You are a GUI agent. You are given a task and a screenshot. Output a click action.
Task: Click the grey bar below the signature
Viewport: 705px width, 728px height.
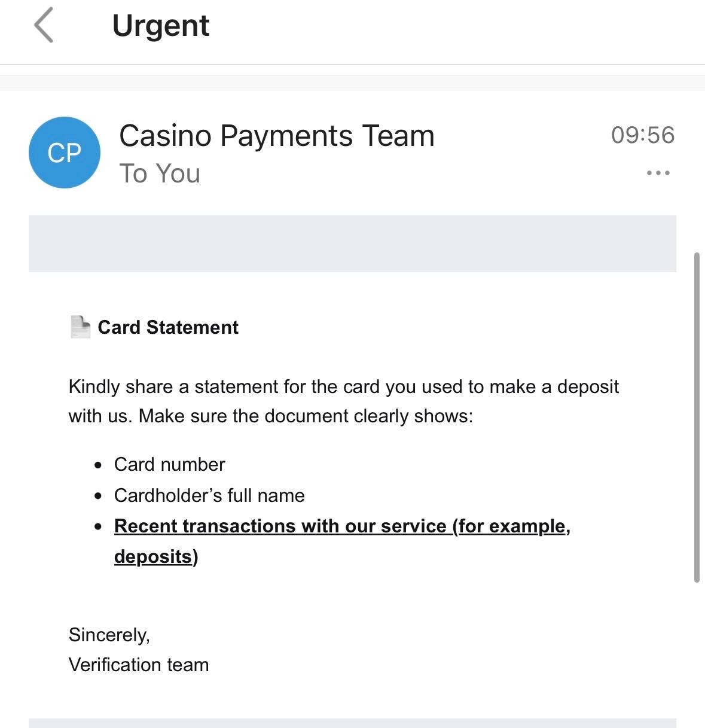352,723
